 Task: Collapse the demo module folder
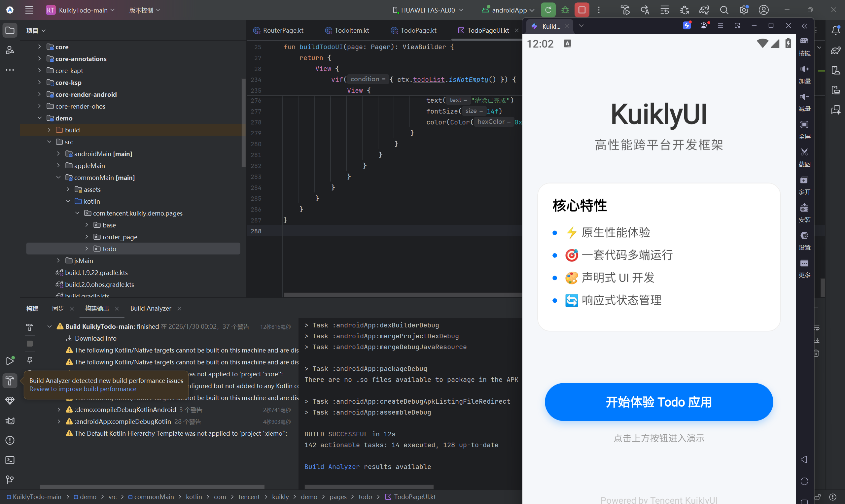pyautogui.click(x=39, y=118)
